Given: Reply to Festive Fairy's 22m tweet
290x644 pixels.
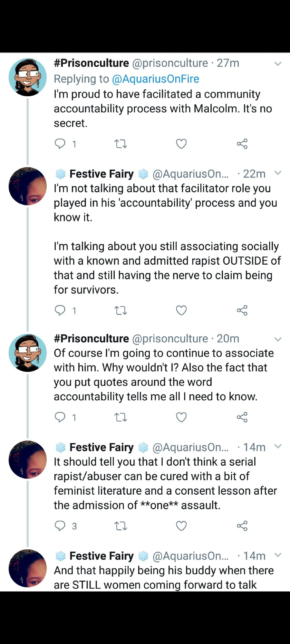Looking at the screenshot, I should point(60,310).
